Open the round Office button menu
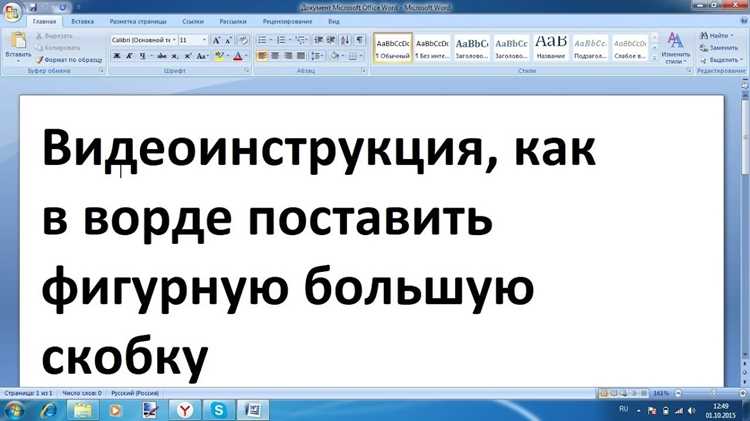750x421 pixels. (11, 11)
